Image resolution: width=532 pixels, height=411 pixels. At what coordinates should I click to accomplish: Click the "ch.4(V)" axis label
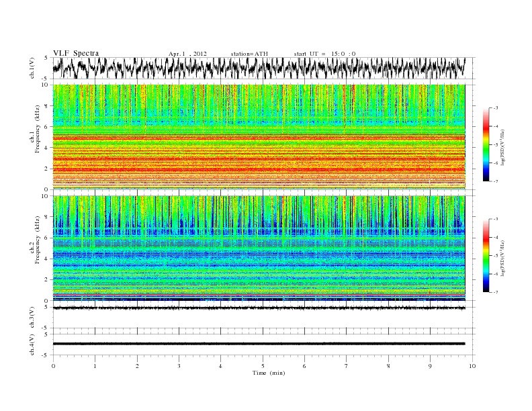[32, 345]
